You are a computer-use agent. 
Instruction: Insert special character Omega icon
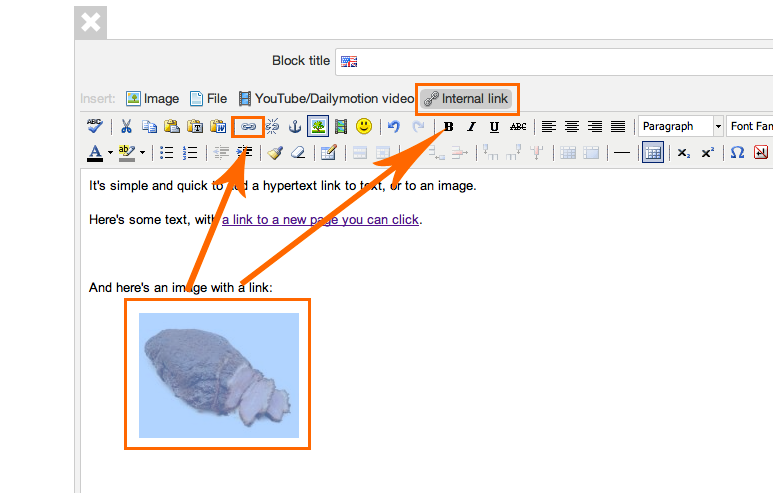click(738, 153)
